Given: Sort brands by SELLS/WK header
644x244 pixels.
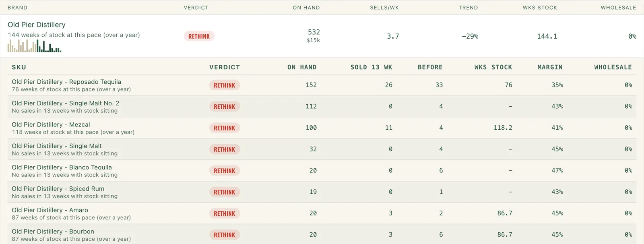Looking at the screenshot, I should click(384, 8).
